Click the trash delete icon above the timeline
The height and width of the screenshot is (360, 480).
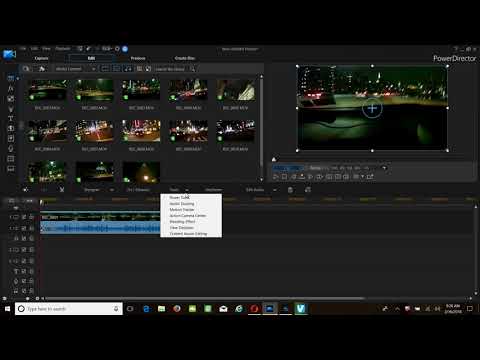pyautogui.click(x=290, y=190)
